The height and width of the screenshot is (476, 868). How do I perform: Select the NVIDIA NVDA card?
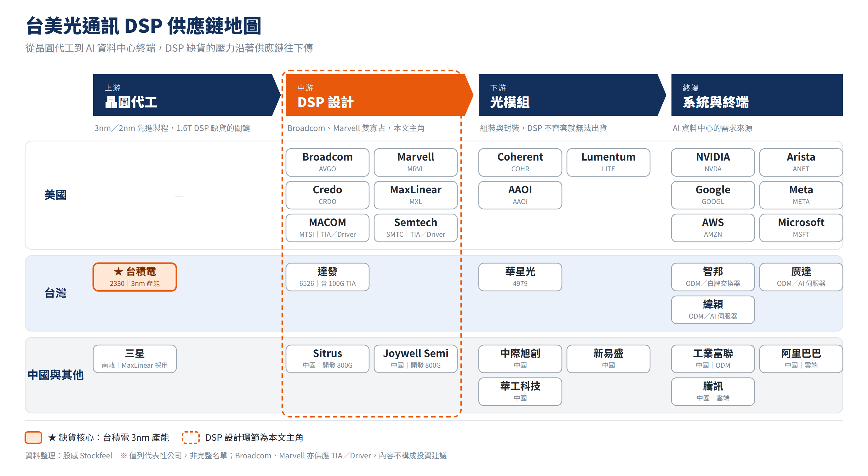713,162
